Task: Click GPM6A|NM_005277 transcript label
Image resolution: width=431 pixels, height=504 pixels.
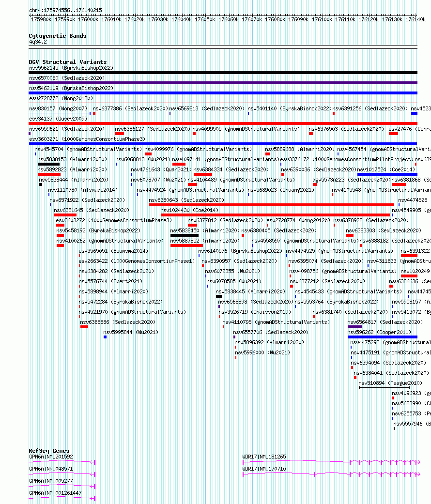Action: [x=51, y=481]
